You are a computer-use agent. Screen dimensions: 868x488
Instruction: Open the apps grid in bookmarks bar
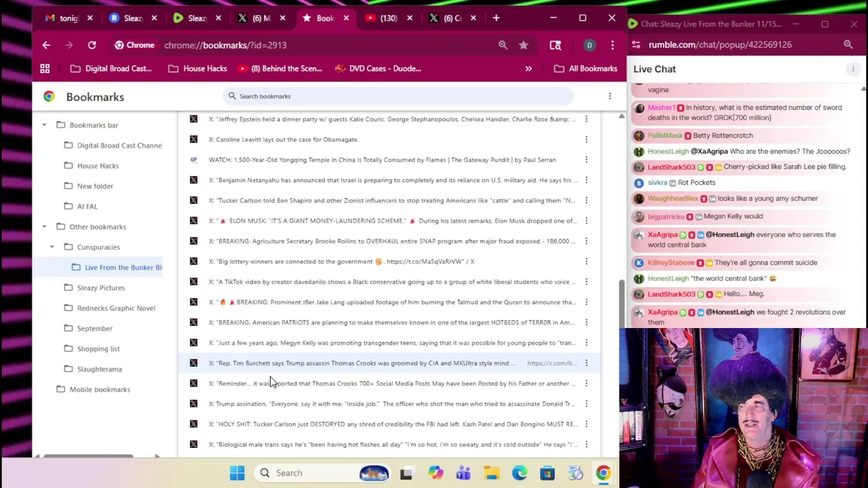coord(45,68)
